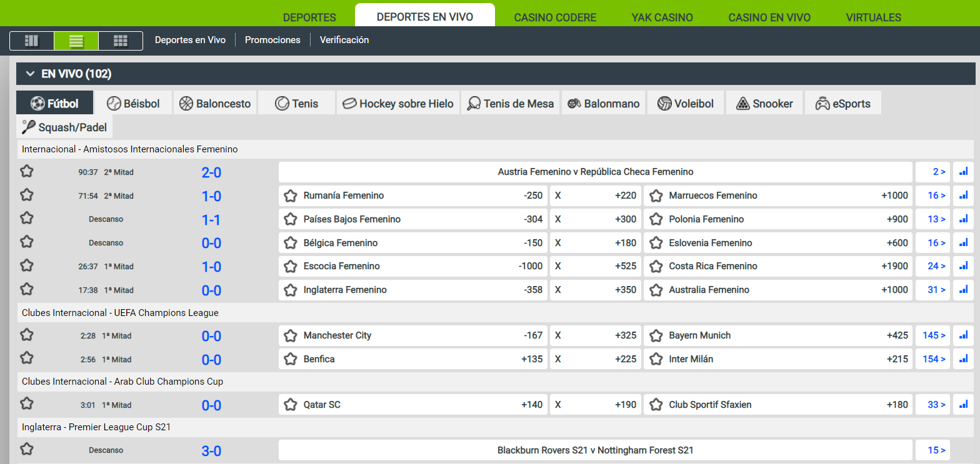
Task: Toggle star next to Costa Rica Femenino
Action: [x=656, y=267]
